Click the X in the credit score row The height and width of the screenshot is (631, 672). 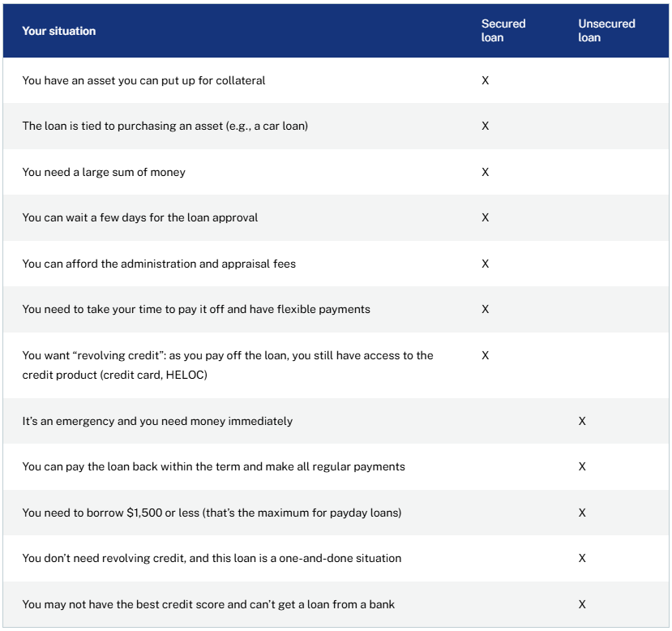pos(582,604)
